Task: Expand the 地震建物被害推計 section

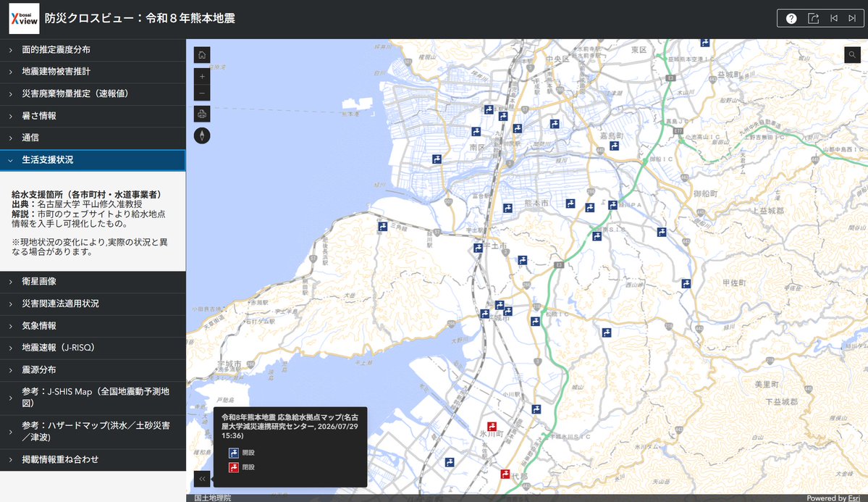Action: coord(93,72)
